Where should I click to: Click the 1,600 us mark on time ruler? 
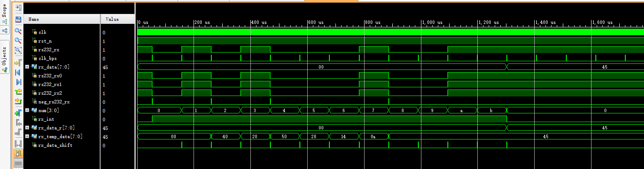tap(602, 22)
